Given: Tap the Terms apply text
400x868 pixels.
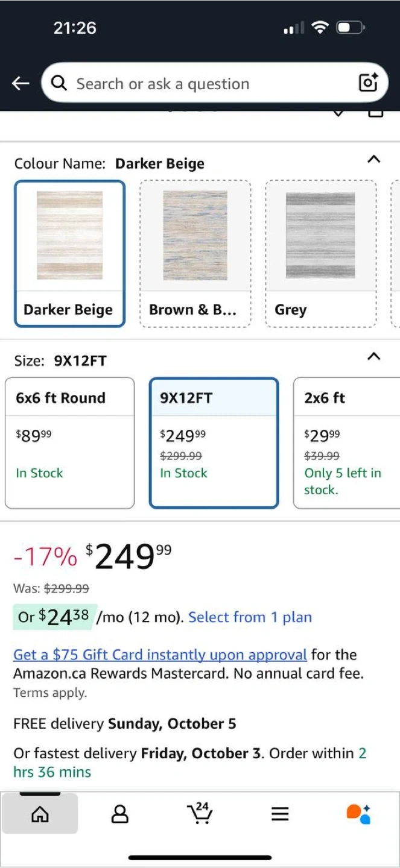Looking at the screenshot, I should click(x=50, y=693).
